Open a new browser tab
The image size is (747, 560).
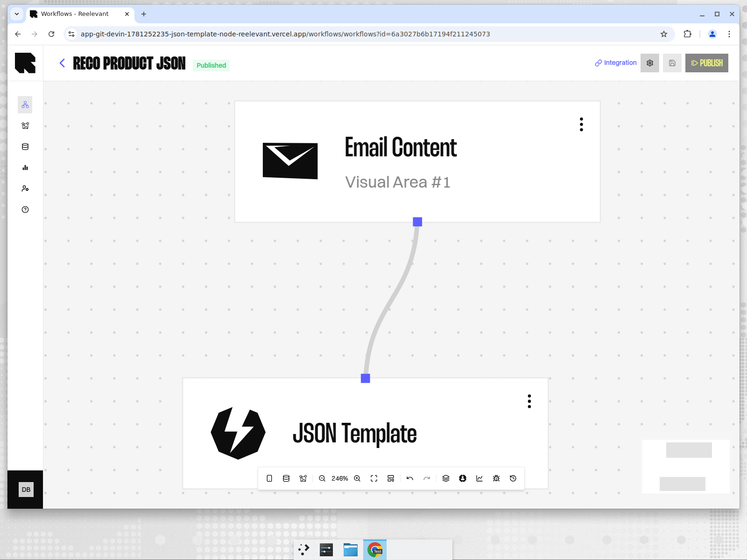144,14
